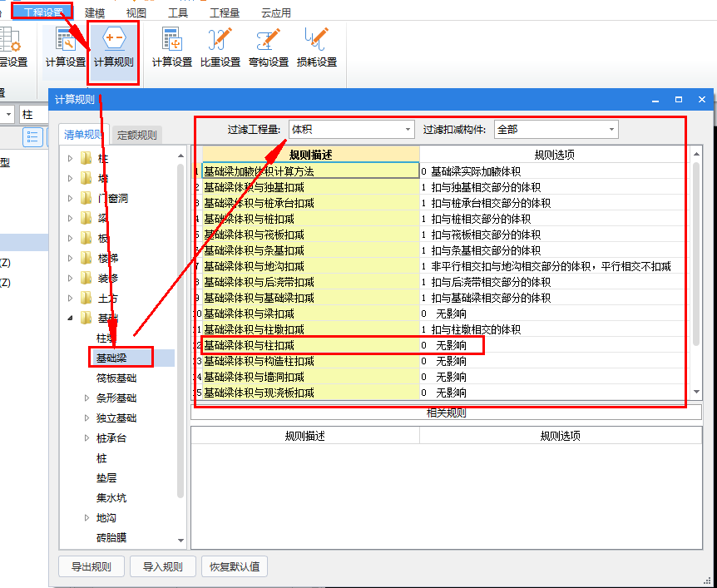Click the 规则描述 column header in the rules table
The width and height of the screenshot is (717, 588).
coord(311,155)
